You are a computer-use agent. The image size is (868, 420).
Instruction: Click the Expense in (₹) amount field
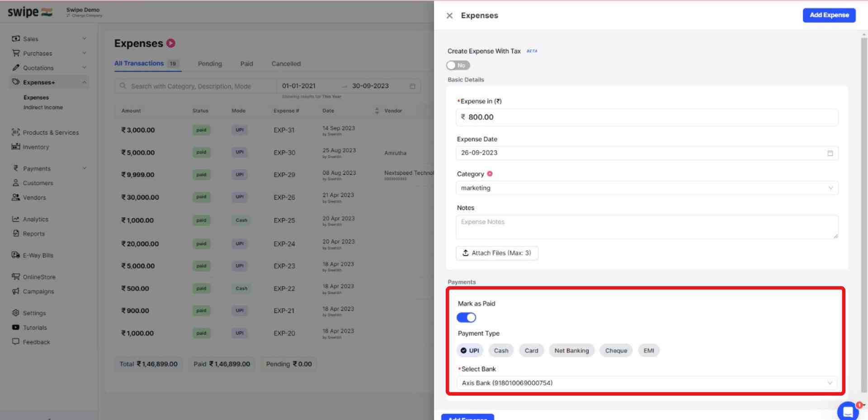point(647,117)
